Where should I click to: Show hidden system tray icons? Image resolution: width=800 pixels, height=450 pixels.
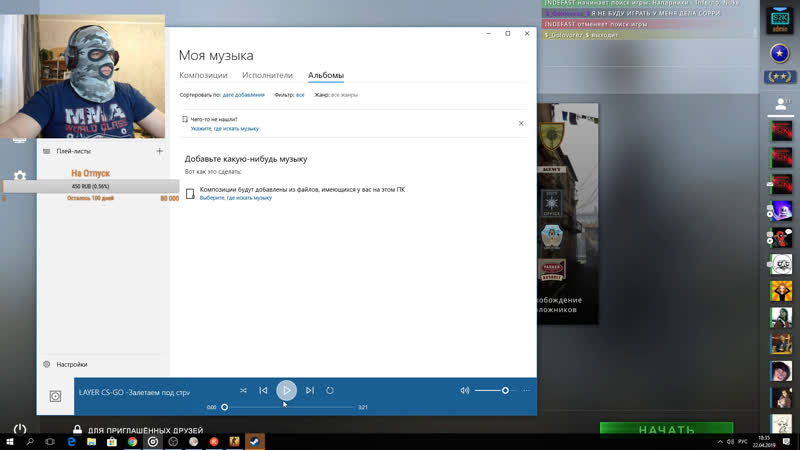[x=720, y=442]
